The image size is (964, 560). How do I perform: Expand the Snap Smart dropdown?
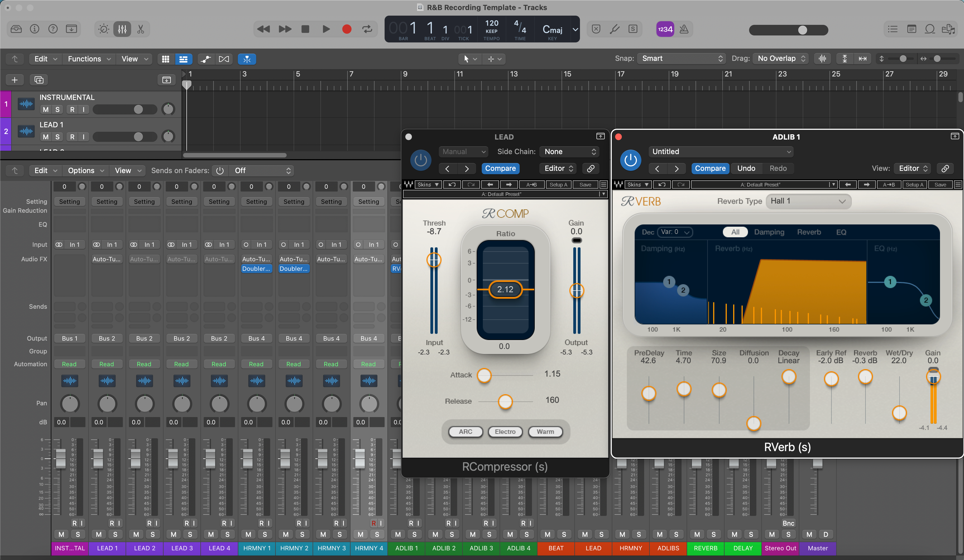coord(681,59)
